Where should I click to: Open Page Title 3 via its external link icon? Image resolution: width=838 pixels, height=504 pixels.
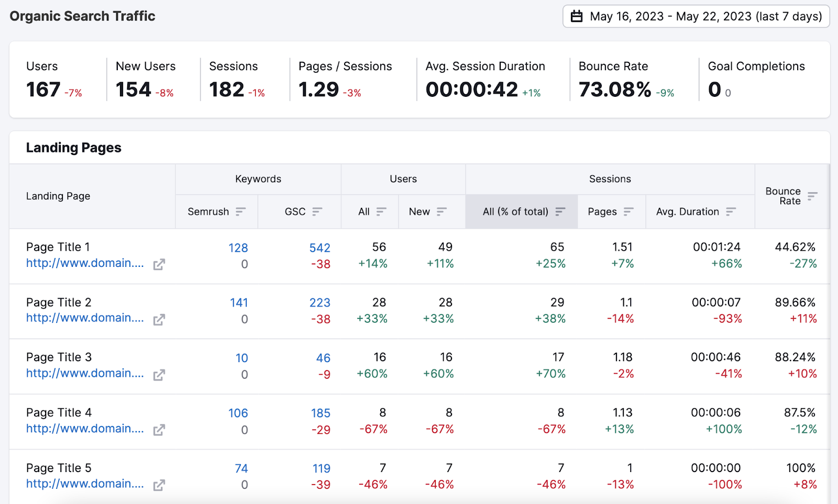click(159, 374)
